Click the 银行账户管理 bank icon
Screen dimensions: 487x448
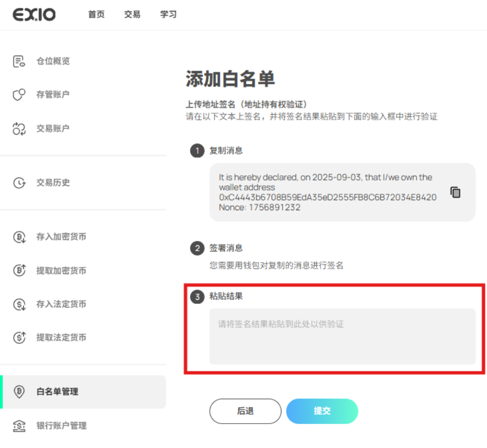coord(19,426)
